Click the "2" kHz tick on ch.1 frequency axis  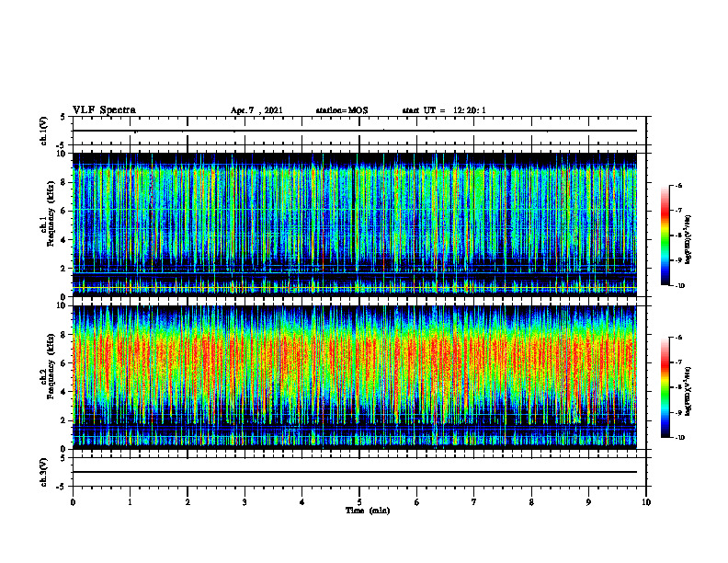(64, 269)
